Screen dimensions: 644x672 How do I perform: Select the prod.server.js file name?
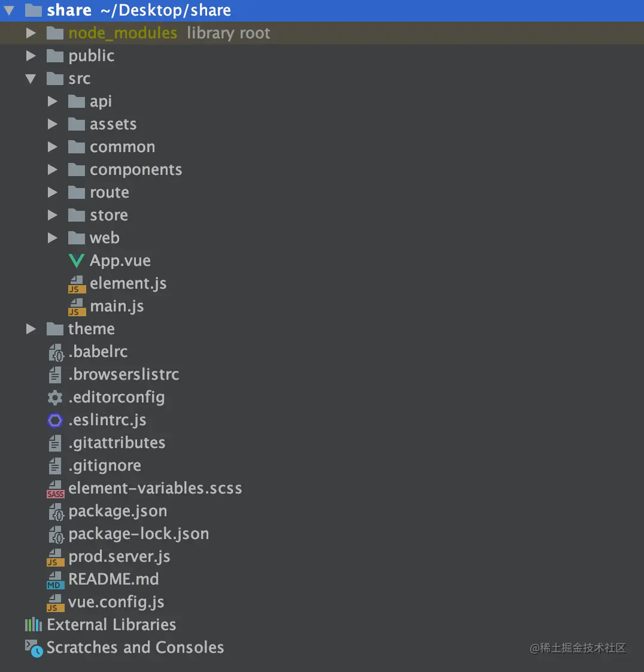coord(120,556)
